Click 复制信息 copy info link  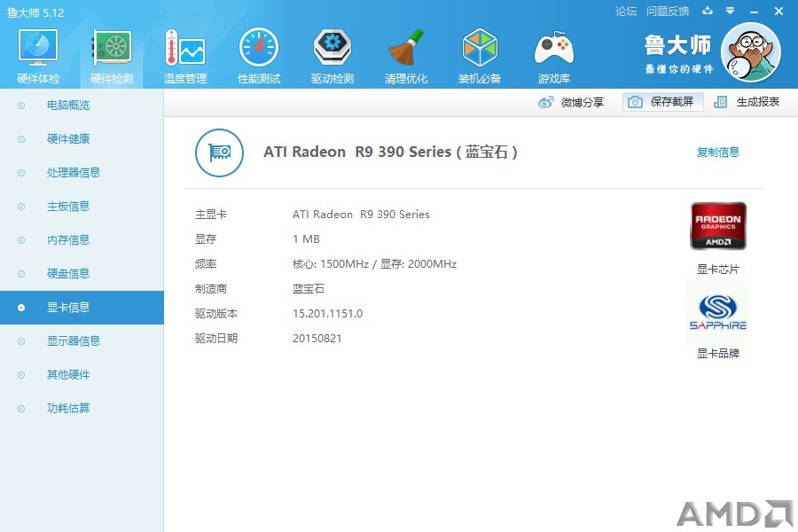[717, 152]
